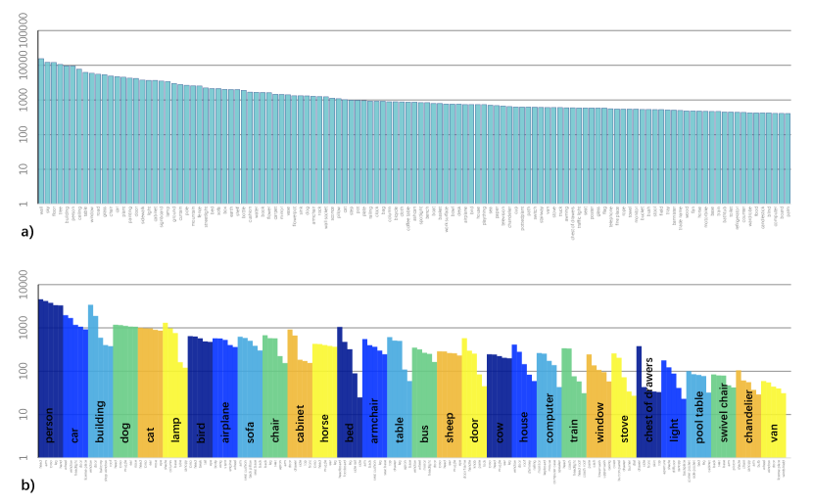Click the "train" label in chart b
This screenshot has height=504, width=813.
(x=574, y=431)
